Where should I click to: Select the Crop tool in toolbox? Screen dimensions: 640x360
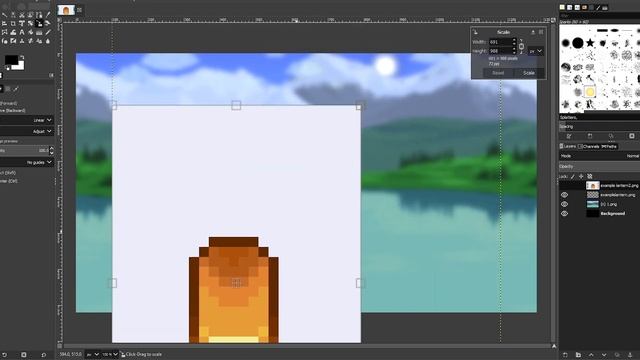13,23
